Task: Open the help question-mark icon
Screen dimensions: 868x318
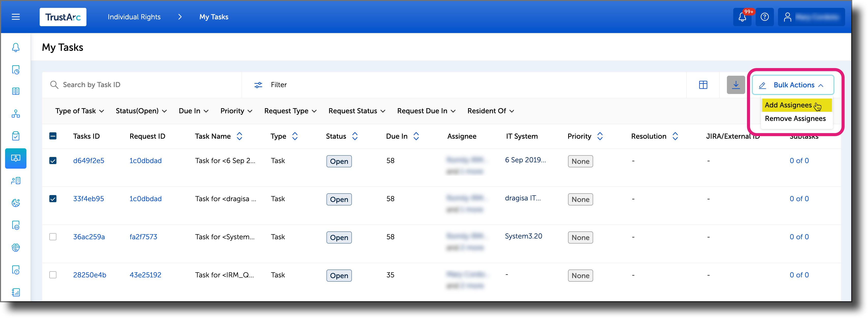Action: click(x=765, y=17)
